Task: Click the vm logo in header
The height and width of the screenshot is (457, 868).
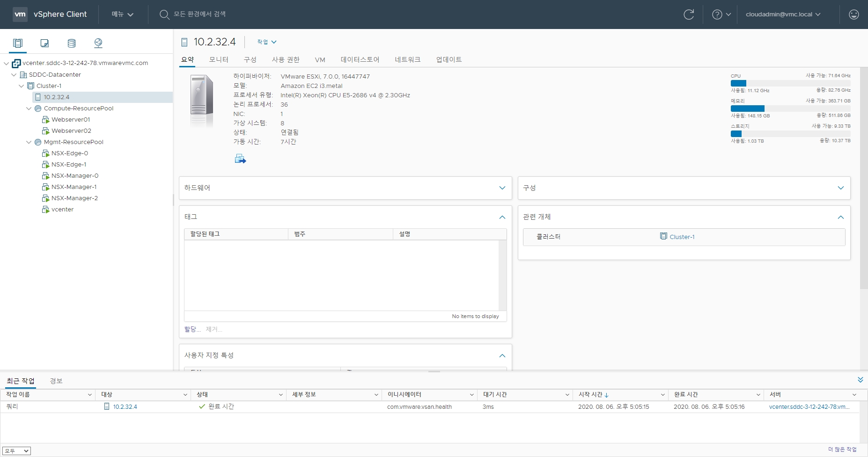Action: tap(20, 14)
